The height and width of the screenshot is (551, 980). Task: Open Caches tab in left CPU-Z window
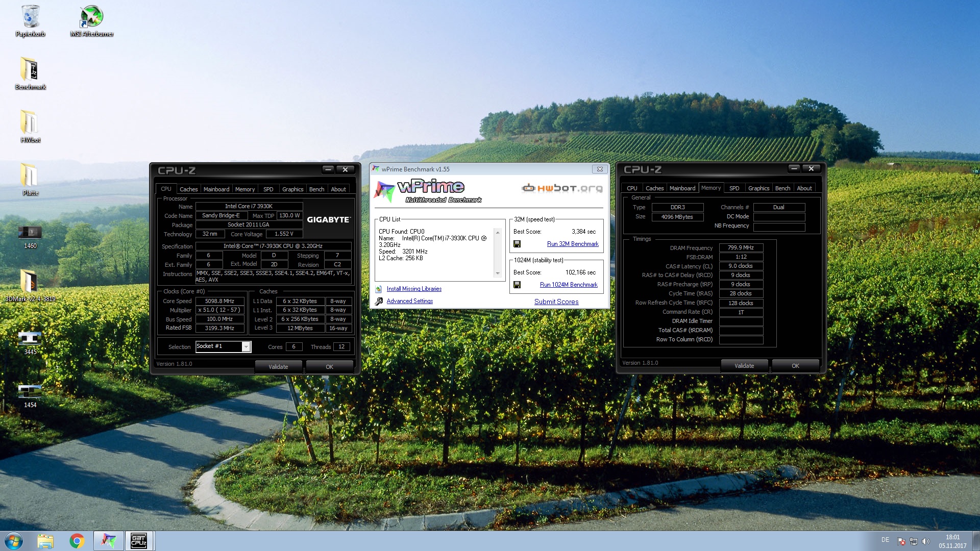188,189
